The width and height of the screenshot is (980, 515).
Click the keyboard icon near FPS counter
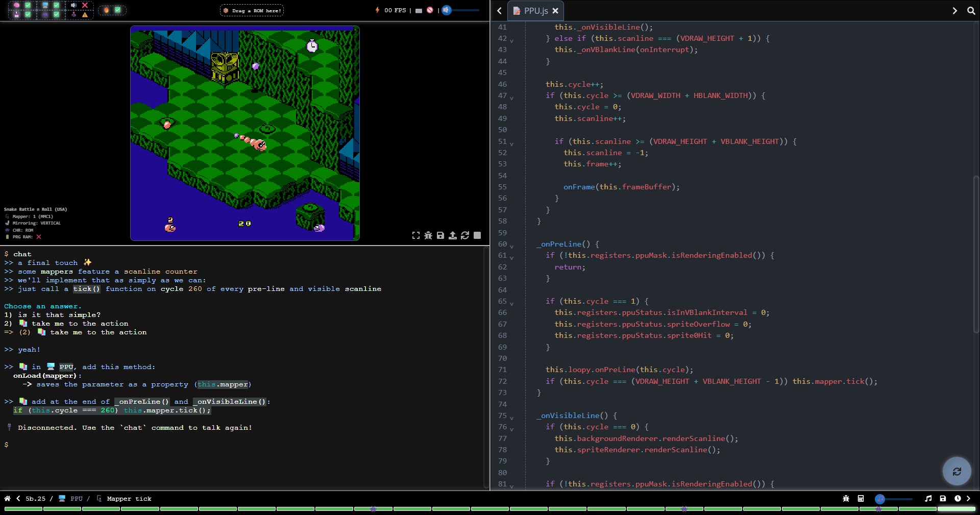click(x=419, y=10)
